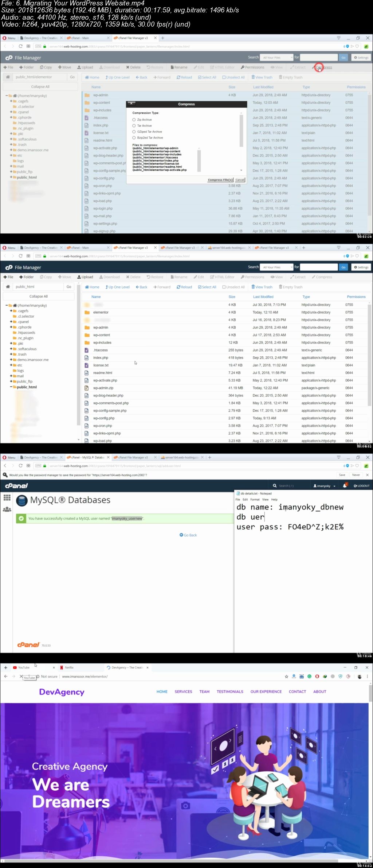Open User Manager people icon in cPanel sidebar
The width and height of the screenshot is (373, 868).
click(x=7, y=509)
